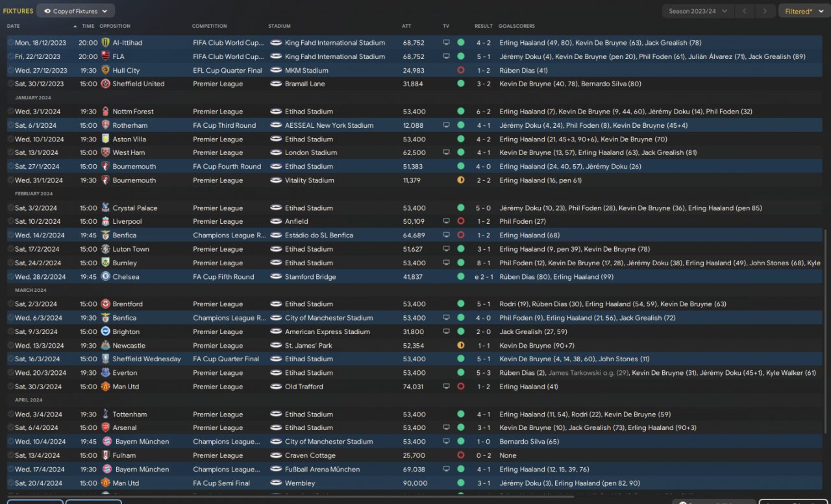
Task: Click the Chelsea club badge
Action: (105, 276)
